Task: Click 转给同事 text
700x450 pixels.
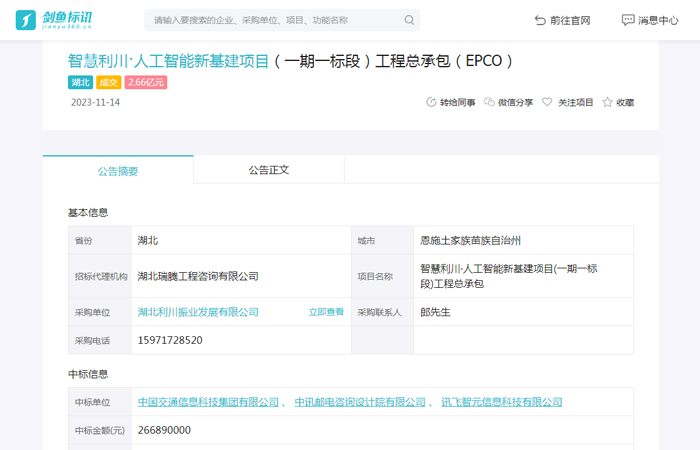Action: [x=458, y=103]
